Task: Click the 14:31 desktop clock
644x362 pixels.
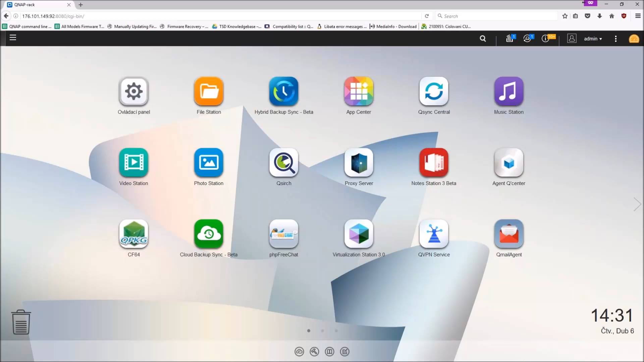Action: point(612,315)
